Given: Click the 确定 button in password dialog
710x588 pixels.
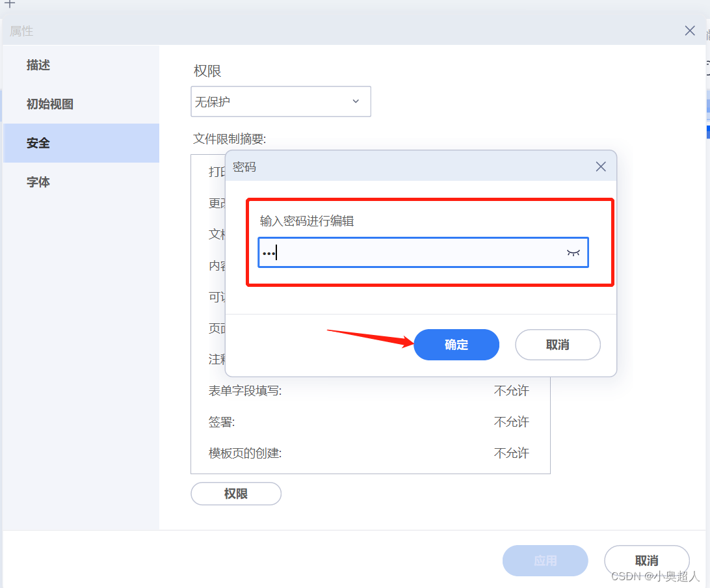Looking at the screenshot, I should point(456,345).
